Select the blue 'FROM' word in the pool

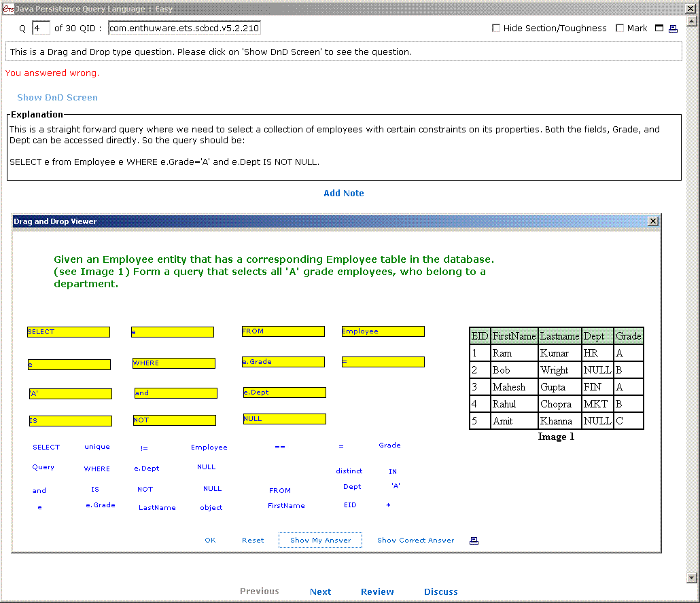click(x=280, y=490)
